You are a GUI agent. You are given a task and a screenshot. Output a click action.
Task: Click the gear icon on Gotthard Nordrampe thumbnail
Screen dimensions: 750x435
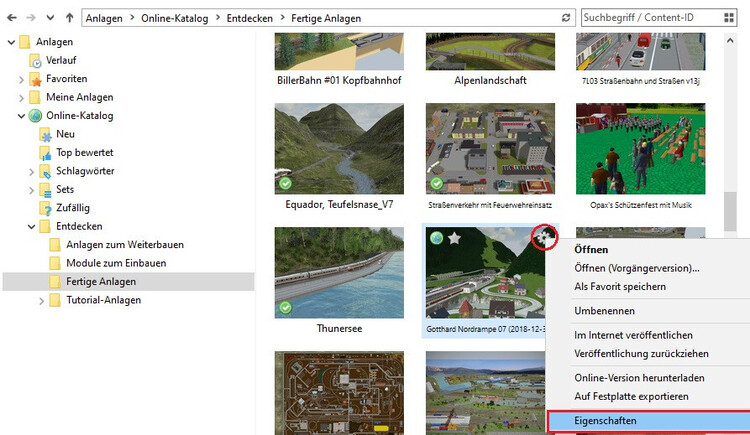click(544, 237)
